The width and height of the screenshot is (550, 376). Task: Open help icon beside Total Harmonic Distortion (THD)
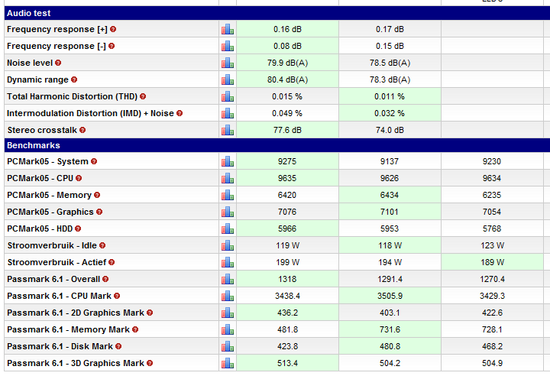point(143,96)
